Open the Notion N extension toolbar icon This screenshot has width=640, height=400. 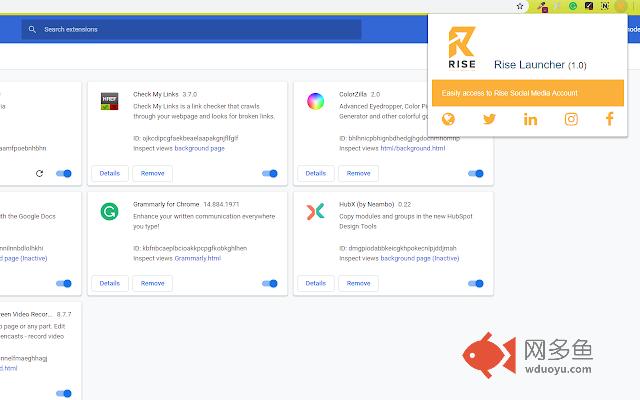(605, 6)
